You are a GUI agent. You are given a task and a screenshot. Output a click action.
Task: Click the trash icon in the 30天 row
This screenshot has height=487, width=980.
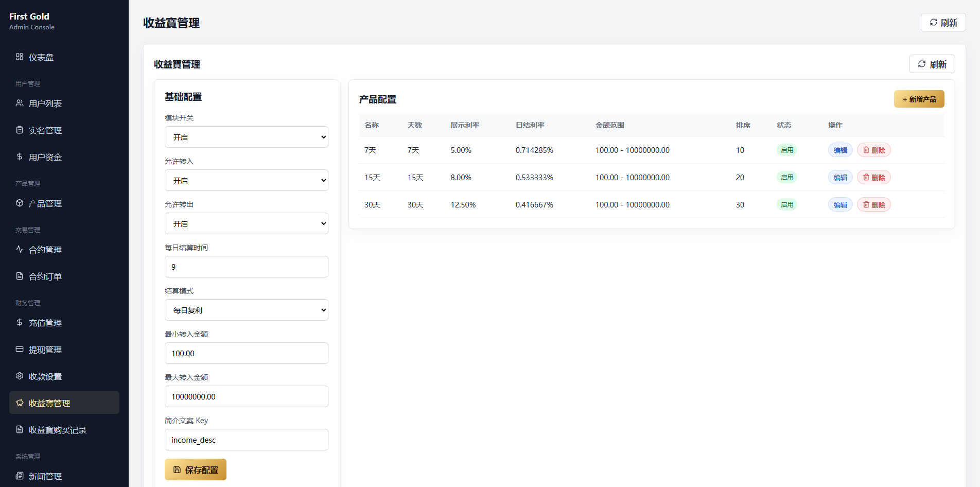coord(866,204)
